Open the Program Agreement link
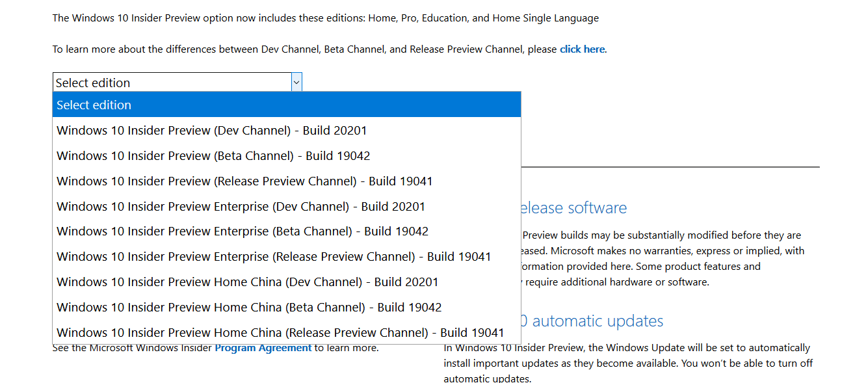 pyautogui.click(x=263, y=348)
